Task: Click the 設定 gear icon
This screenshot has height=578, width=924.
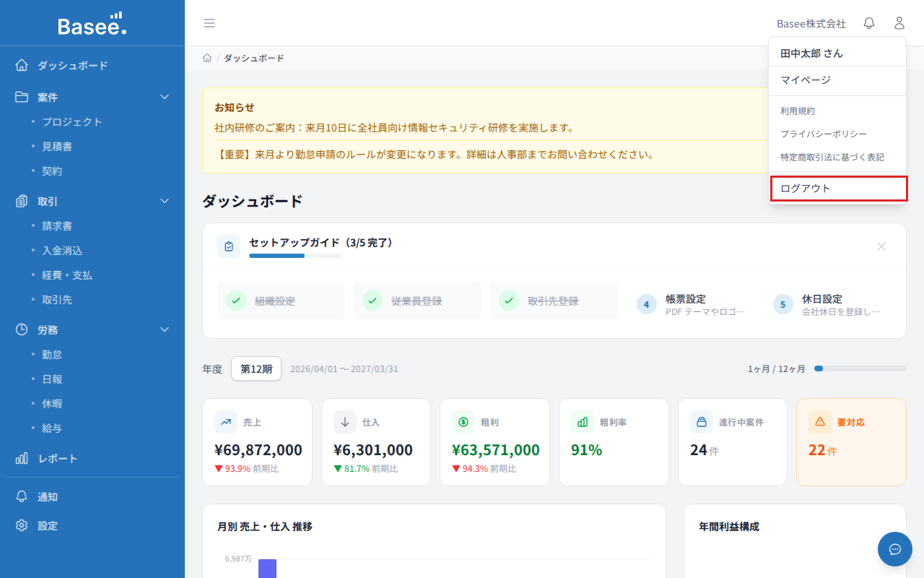Action: tap(22, 525)
